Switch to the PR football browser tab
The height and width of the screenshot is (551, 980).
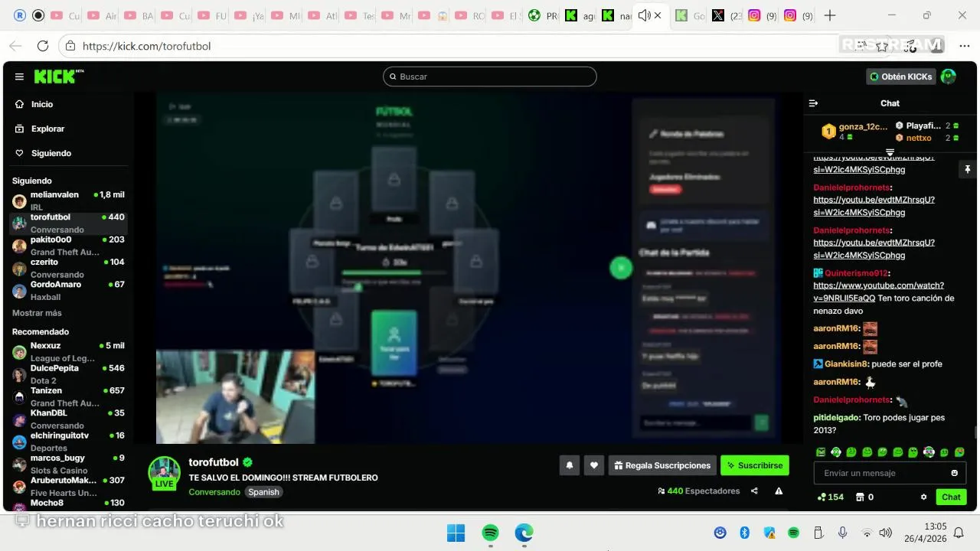tap(543, 15)
